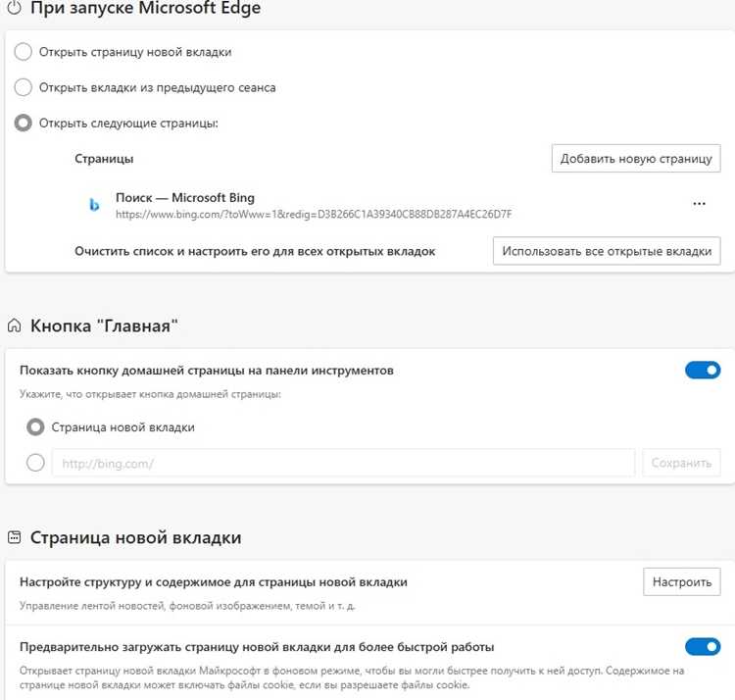Select Страница новой вкладки home button option
The width and height of the screenshot is (735, 700).
[x=35, y=427]
